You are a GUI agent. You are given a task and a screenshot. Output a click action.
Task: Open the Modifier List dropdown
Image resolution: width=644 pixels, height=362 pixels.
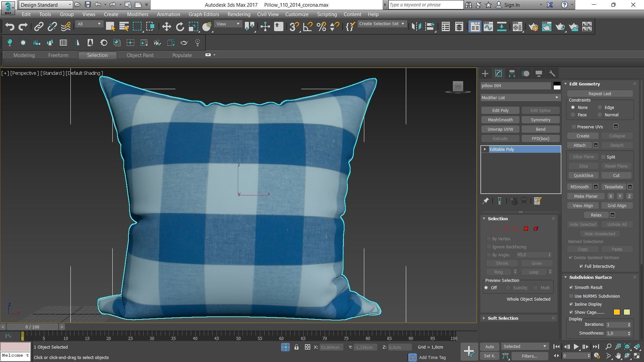tap(520, 98)
